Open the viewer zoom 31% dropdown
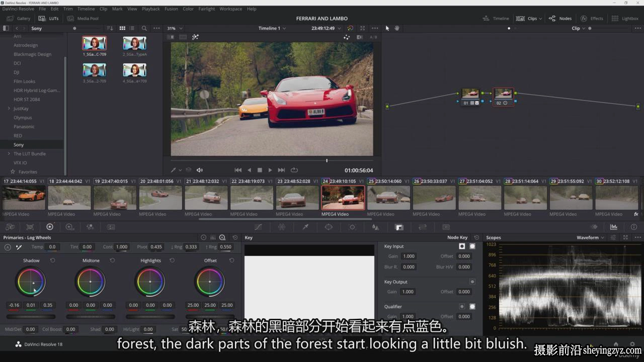The width and height of the screenshot is (644, 362). 175,29
